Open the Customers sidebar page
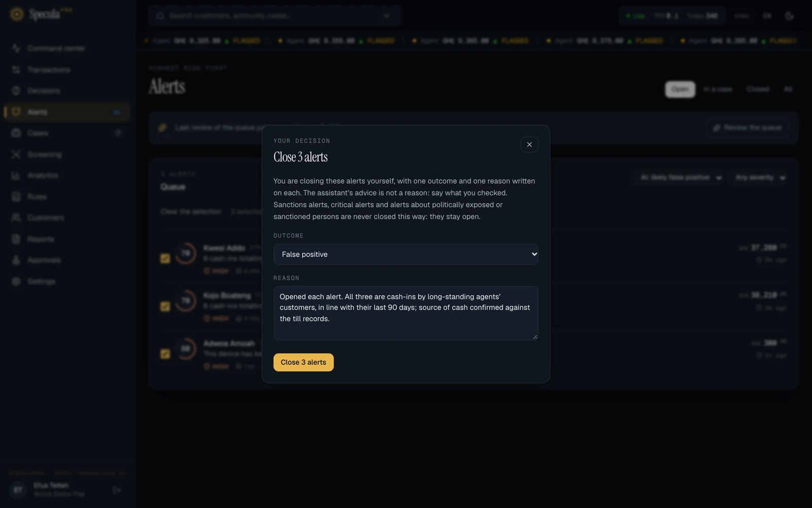 [x=67, y=217]
